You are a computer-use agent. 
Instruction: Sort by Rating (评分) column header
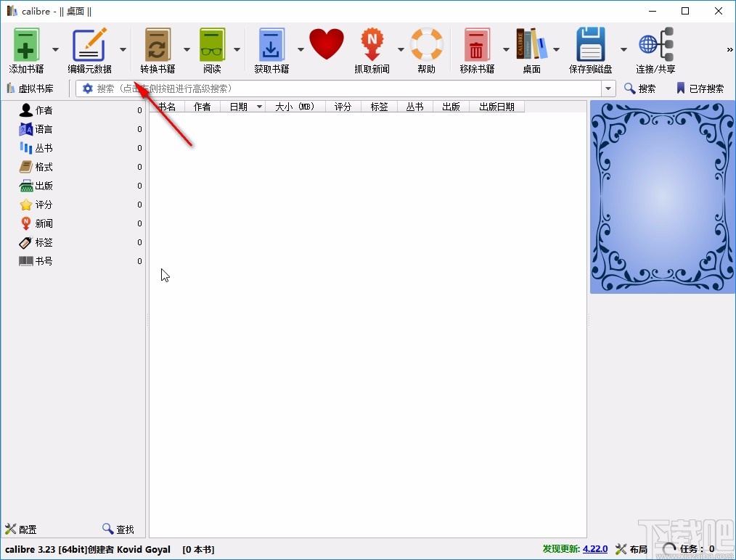pyautogui.click(x=343, y=107)
